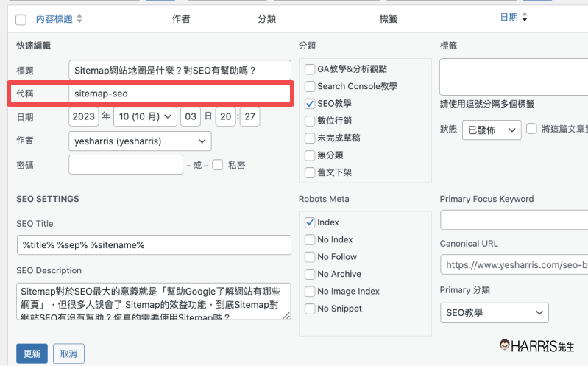Enable the 私密 checkbox
588x366 pixels.
pyautogui.click(x=218, y=165)
